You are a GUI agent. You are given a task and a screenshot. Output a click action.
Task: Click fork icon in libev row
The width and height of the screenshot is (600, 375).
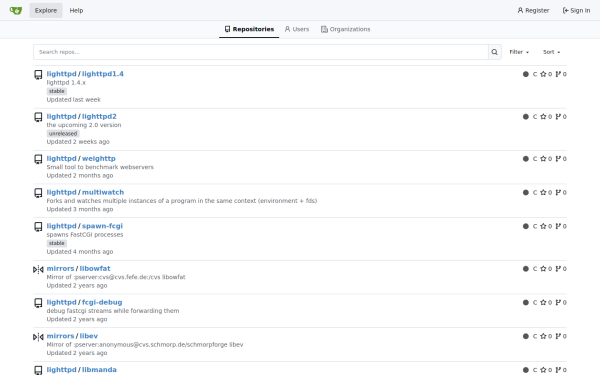558,336
